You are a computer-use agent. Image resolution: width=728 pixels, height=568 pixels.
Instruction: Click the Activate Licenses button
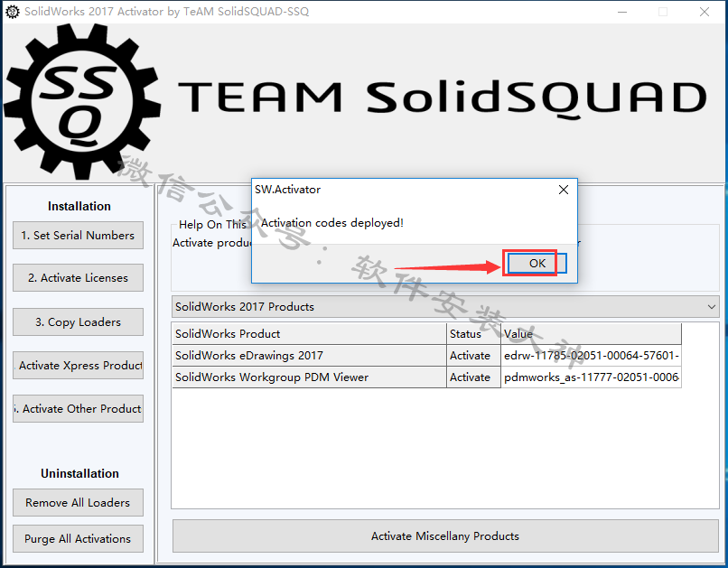[78, 277]
